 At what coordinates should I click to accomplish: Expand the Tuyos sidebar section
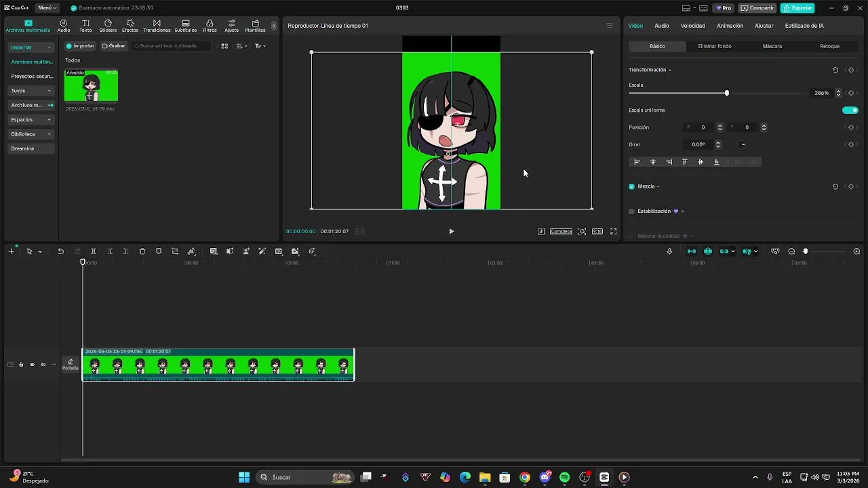[x=31, y=91]
